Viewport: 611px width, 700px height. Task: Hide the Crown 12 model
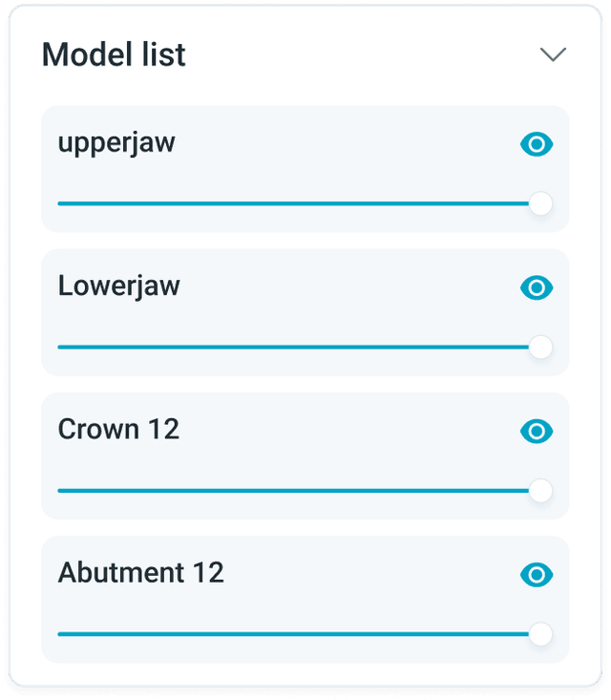tap(537, 432)
